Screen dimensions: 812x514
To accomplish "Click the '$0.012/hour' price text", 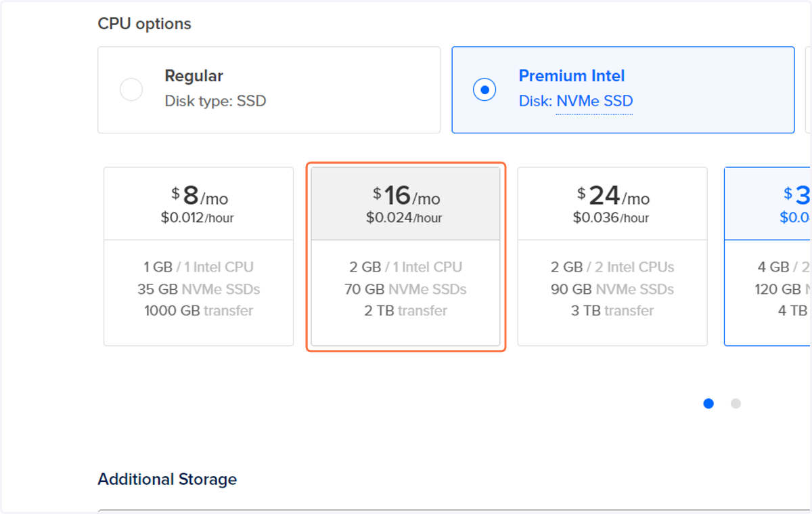I will point(198,218).
